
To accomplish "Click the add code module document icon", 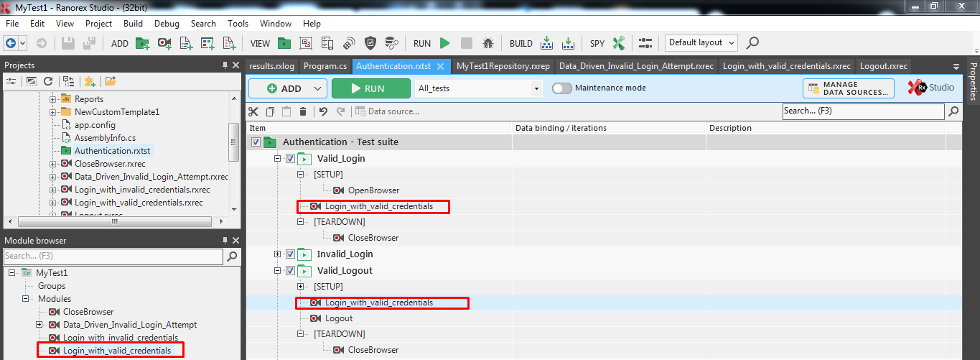I will pos(187,43).
